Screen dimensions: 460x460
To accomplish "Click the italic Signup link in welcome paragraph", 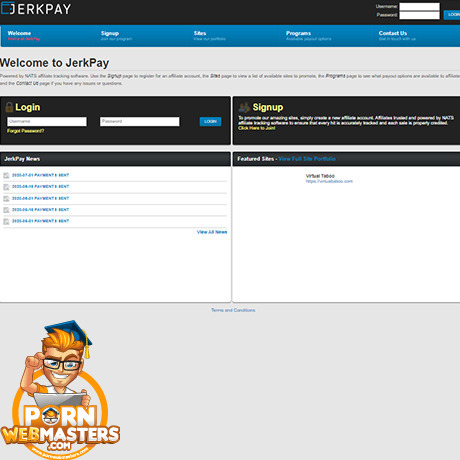I will point(114,76).
